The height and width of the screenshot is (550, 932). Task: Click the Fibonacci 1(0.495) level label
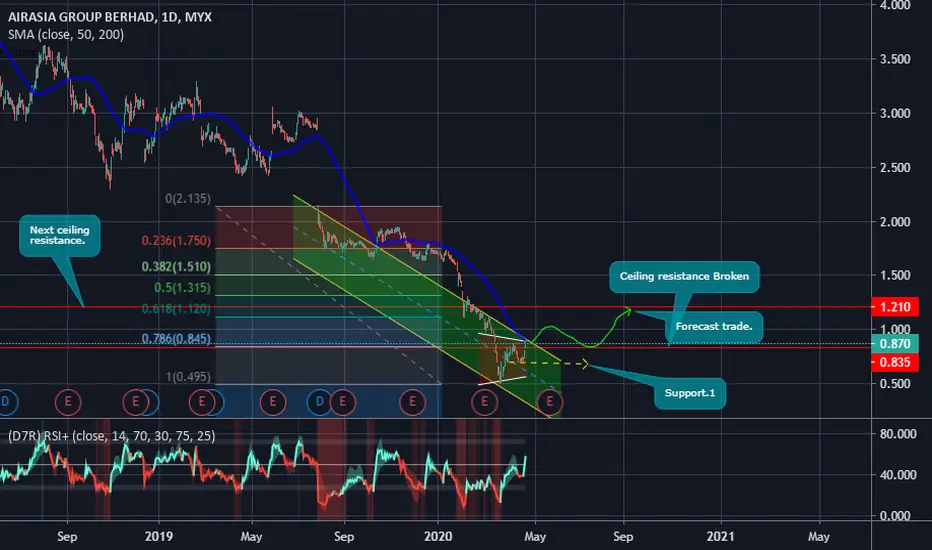[188, 377]
